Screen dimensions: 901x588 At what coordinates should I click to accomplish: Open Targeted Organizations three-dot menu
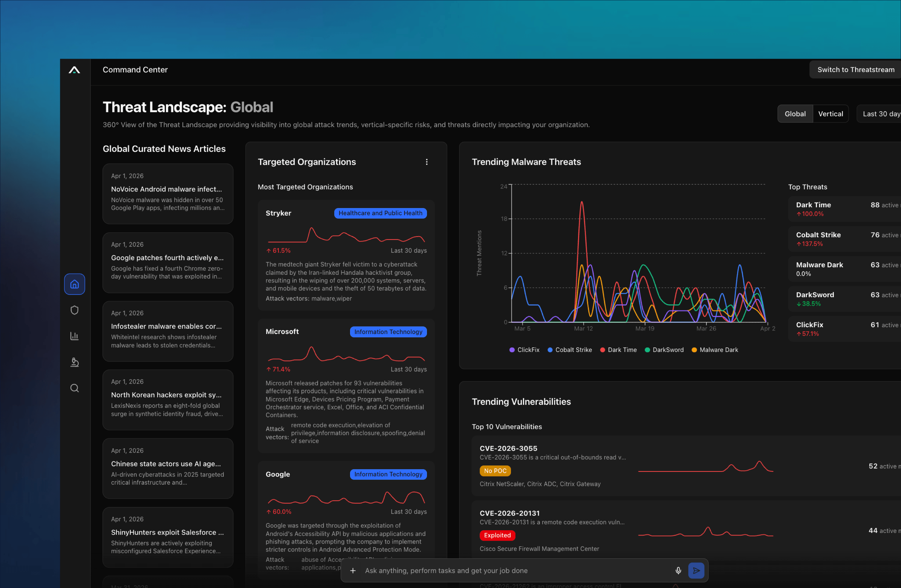pyautogui.click(x=427, y=162)
